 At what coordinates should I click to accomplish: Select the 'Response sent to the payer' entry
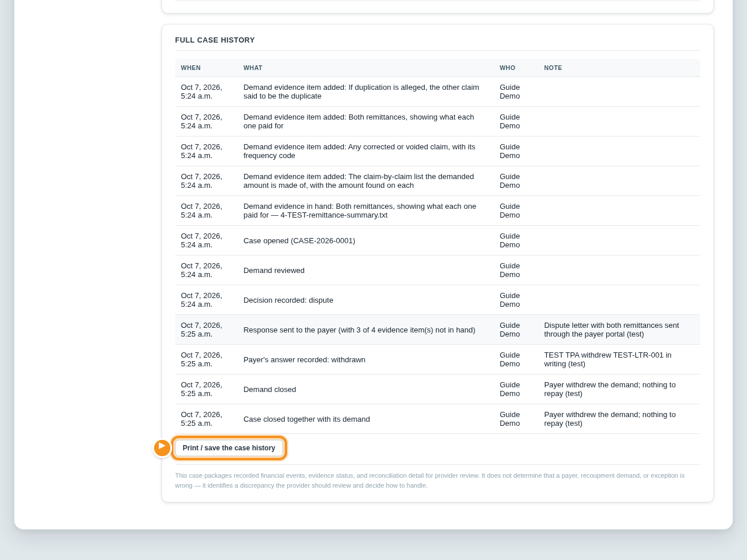point(438,330)
